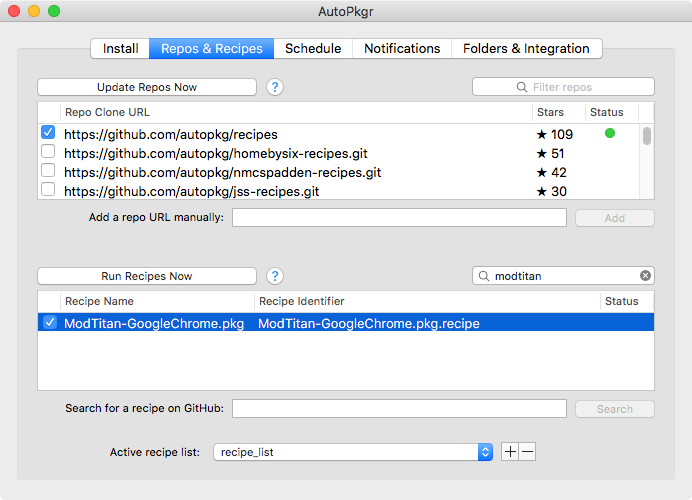Enable the homebysix-recipes repo checkbox
The height and width of the screenshot is (500, 692).
48,152
